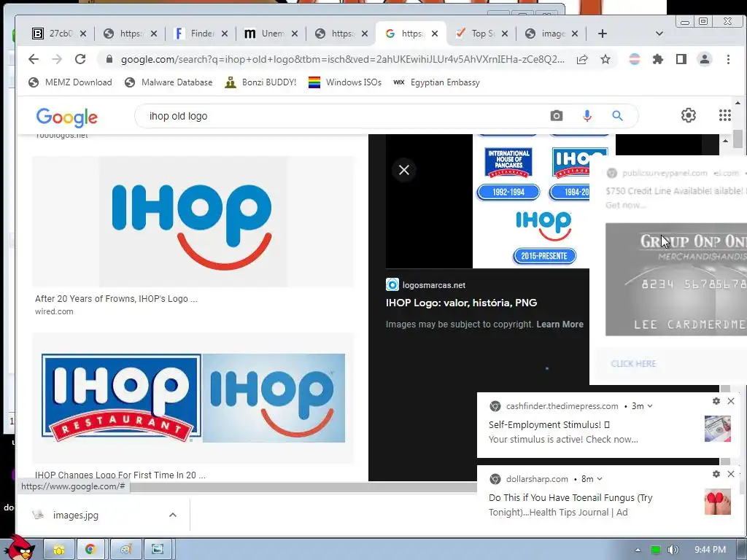Open the Chrome extensions puzzle icon
747x560 pixels.
pos(658,60)
